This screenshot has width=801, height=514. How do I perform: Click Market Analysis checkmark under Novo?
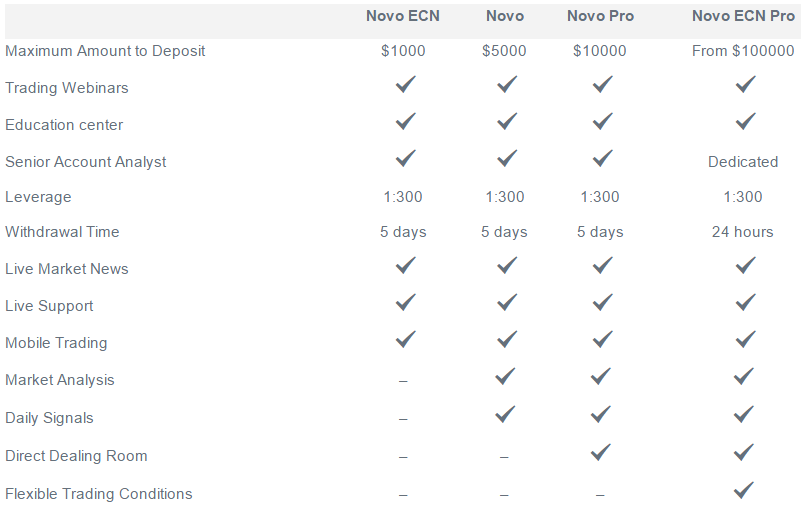tap(505, 377)
